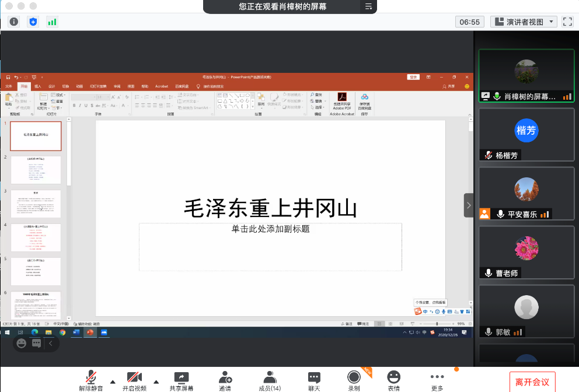Screen dimensions: 579x392
Task: Open the screen-share options menu icon
Action: click(368, 7)
